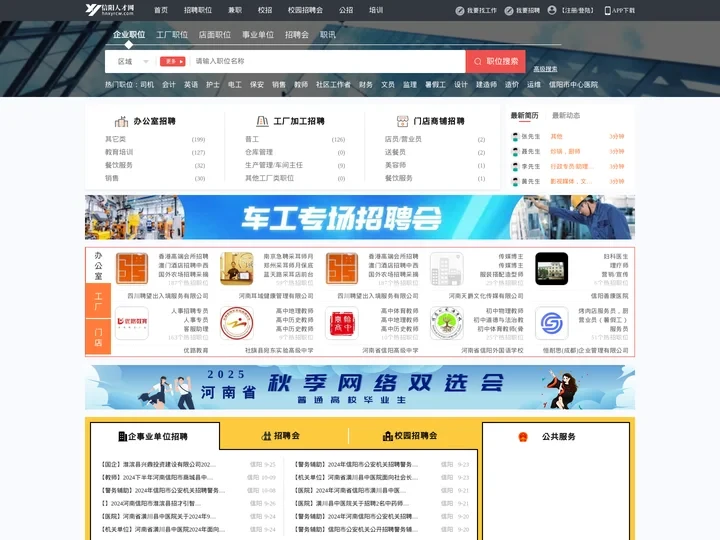Select the 事业单位 search tab
Screen dimensions: 720x540
tap(258, 34)
